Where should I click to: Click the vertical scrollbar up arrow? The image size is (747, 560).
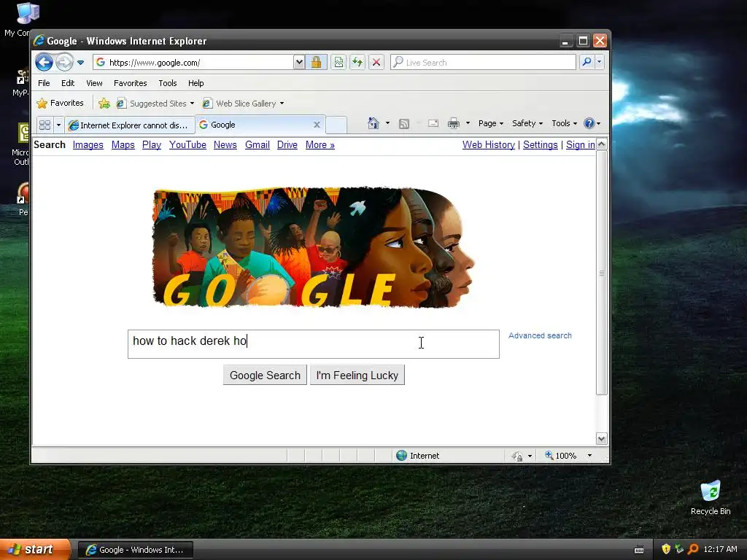coord(602,144)
